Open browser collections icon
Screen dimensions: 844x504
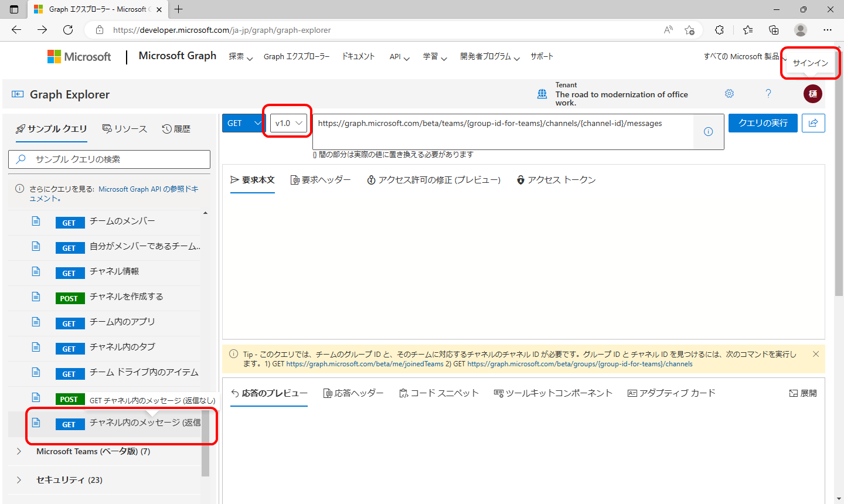pyautogui.click(x=774, y=30)
